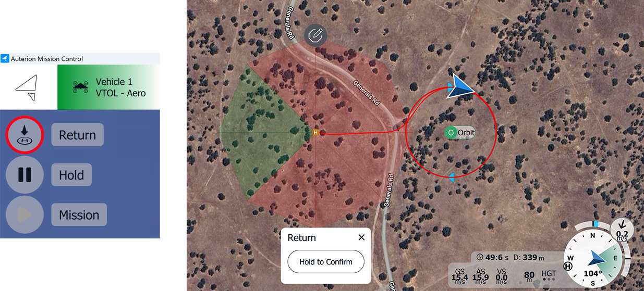Close the Return confirmation popup
The width and height of the screenshot is (644, 291).
tap(361, 237)
